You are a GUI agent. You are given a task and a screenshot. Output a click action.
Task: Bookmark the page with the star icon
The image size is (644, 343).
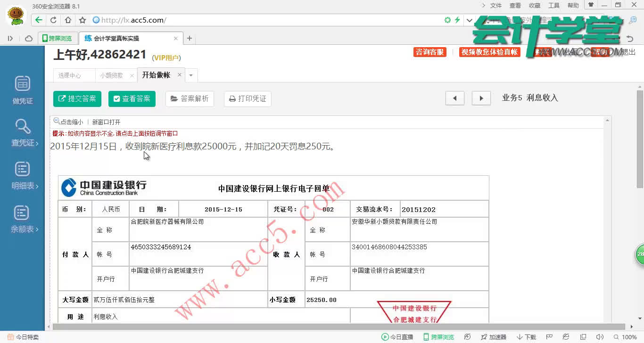(82, 20)
